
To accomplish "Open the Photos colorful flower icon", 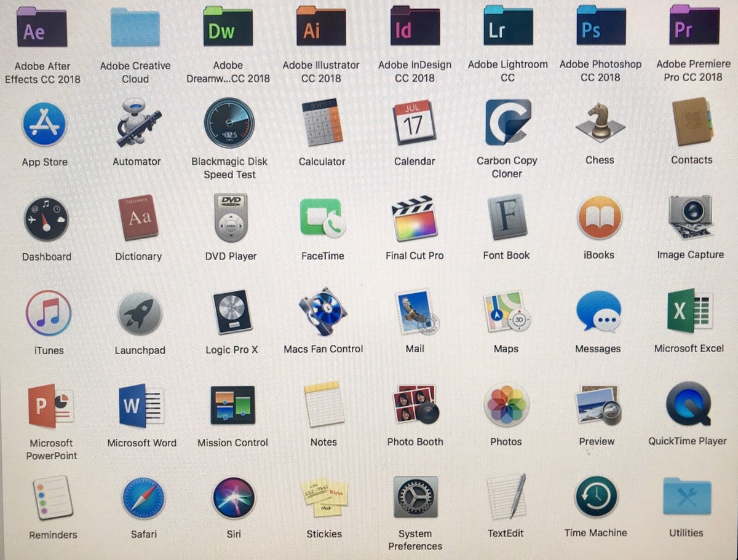I will pos(507,404).
